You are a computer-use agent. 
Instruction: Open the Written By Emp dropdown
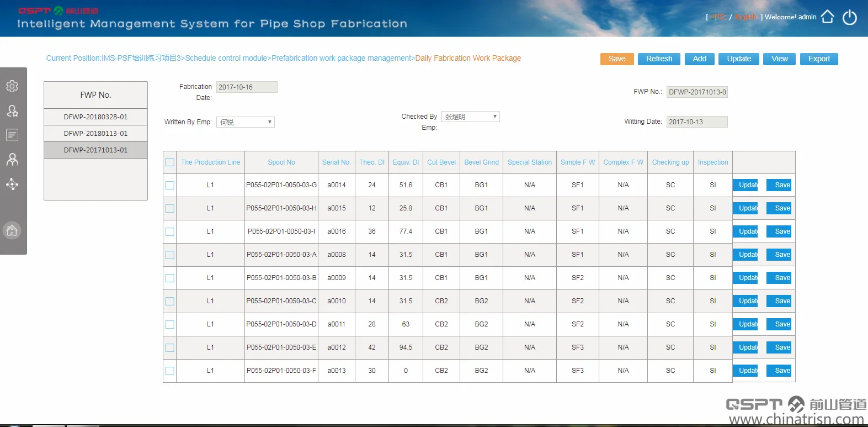pos(246,122)
